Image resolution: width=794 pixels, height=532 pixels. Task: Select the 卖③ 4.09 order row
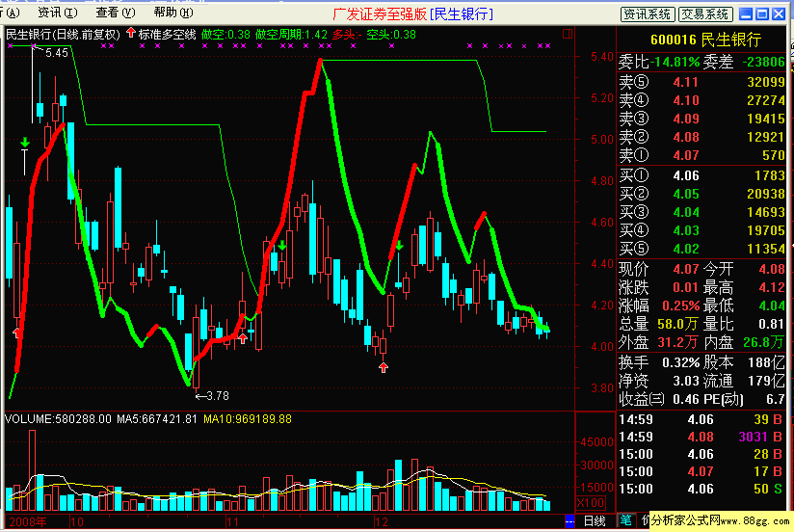point(701,119)
